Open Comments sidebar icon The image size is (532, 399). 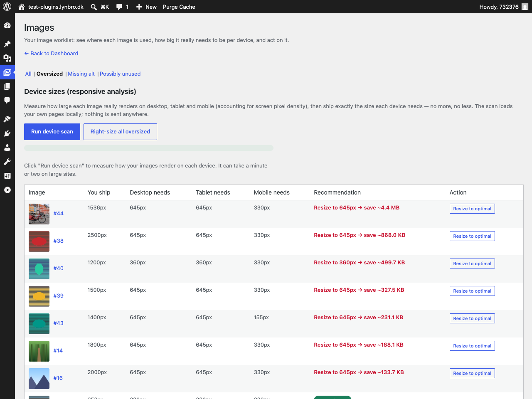tap(7, 100)
